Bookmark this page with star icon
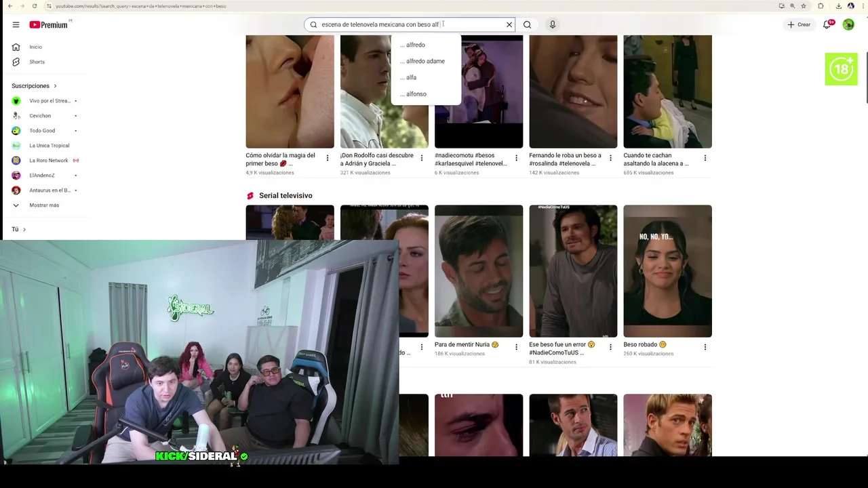This screenshot has height=488, width=868. [x=804, y=6]
